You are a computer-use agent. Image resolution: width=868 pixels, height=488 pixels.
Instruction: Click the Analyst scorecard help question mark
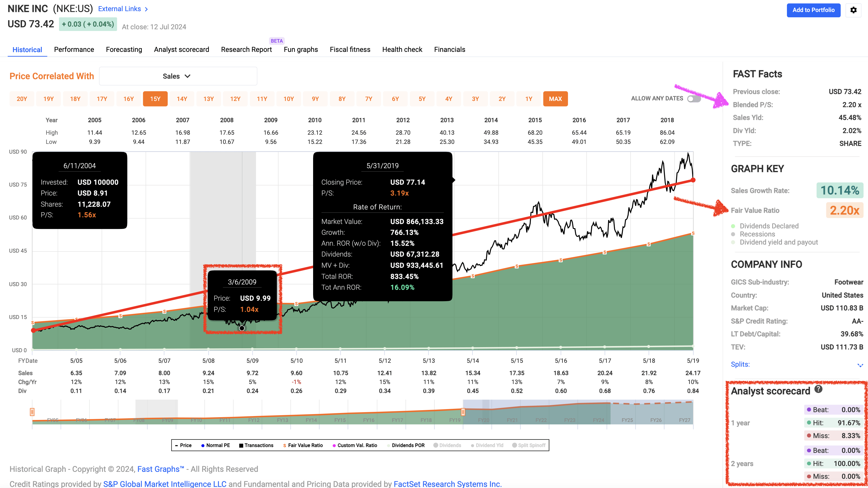818,389
